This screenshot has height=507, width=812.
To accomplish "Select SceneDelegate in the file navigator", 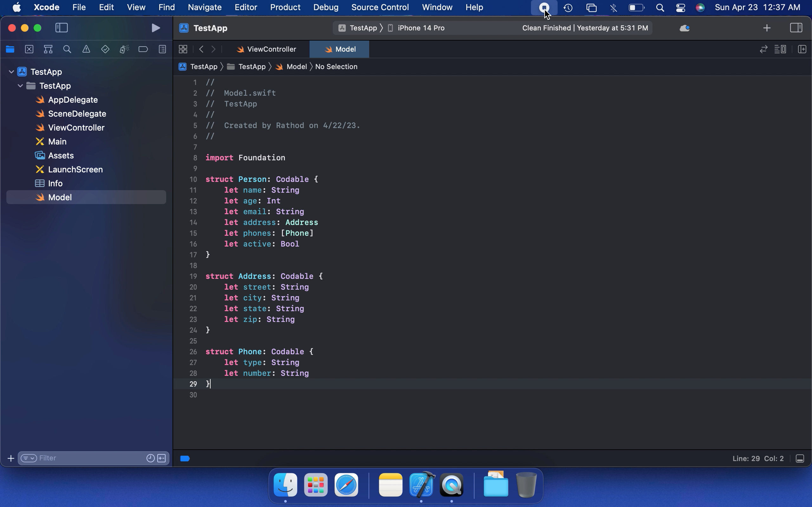I will click(x=77, y=114).
